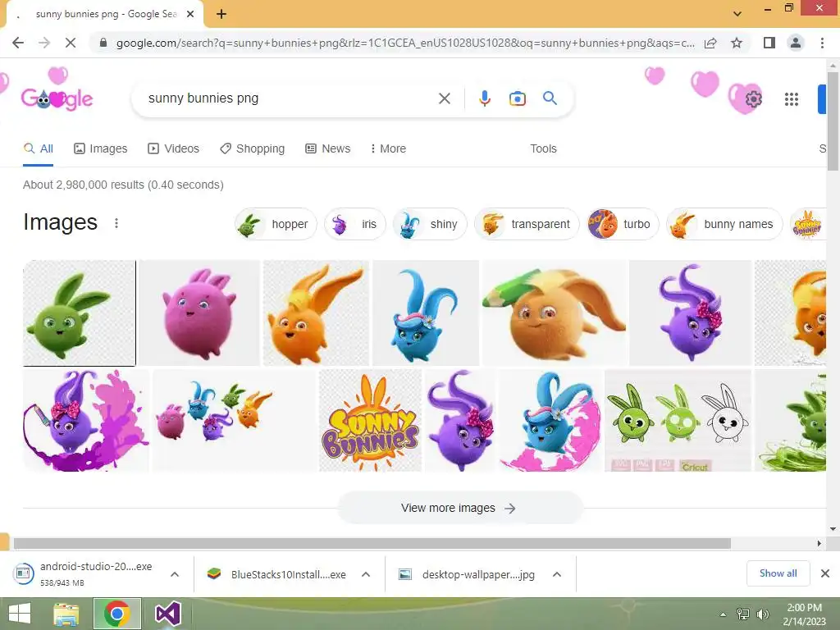Show all downloads

[778, 573]
